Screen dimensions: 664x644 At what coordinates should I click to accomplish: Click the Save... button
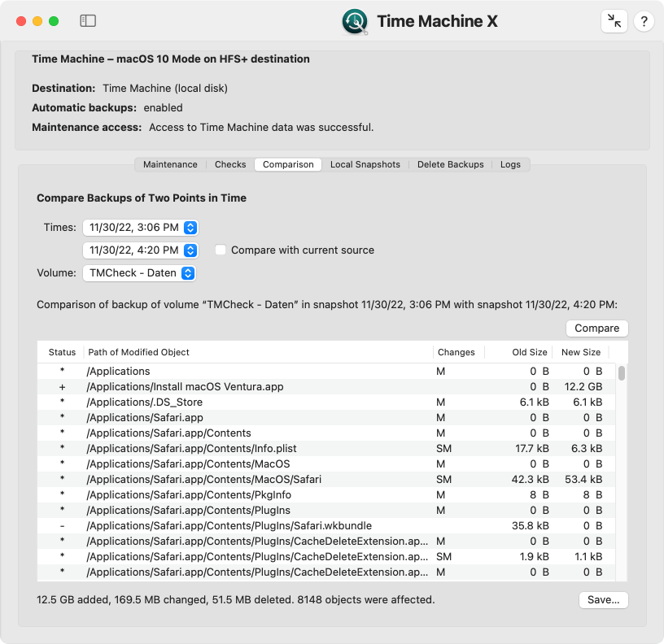pyautogui.click(x=604, y=600)
